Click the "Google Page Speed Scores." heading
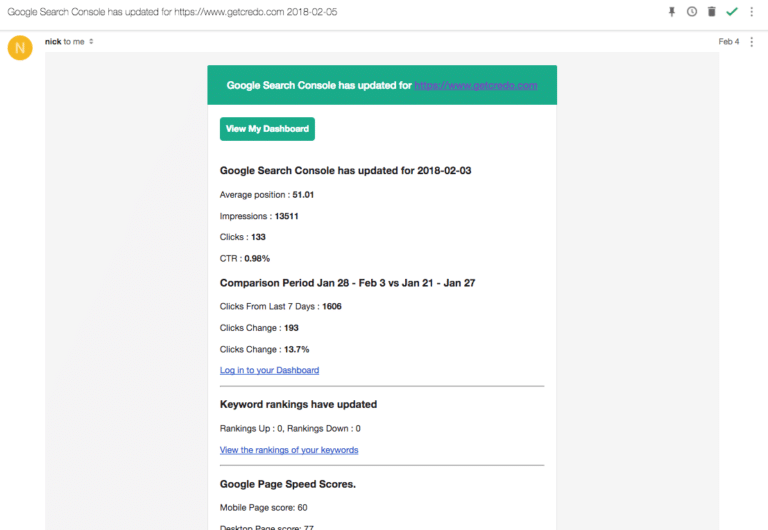Viewport: 768px width, 530px height. (288, 484)
